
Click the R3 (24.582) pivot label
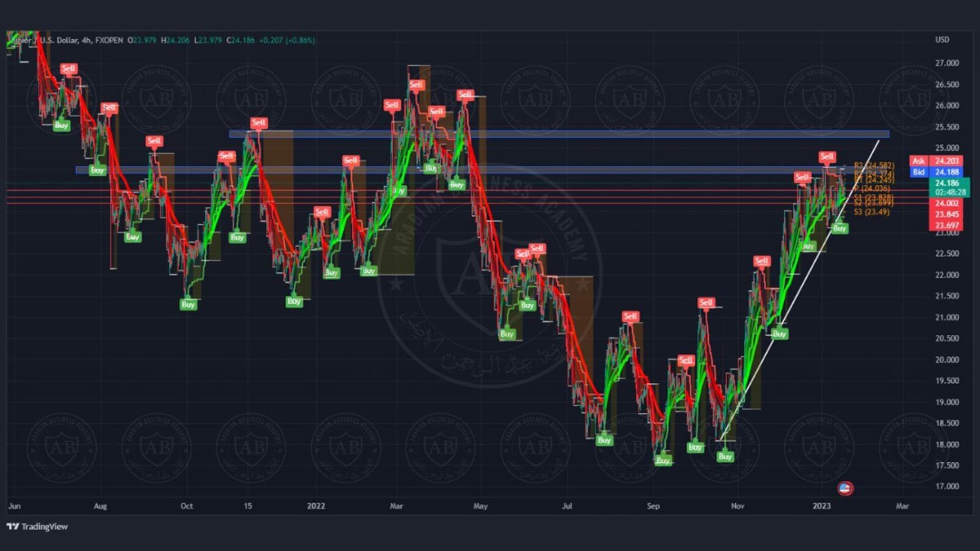(x=874, y=166)
